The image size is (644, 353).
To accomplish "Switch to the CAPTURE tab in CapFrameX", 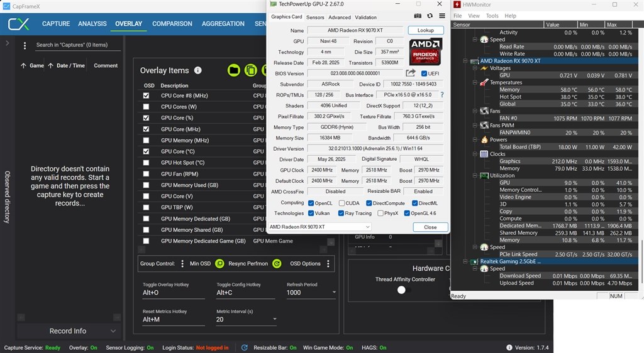I will coord(56,24).
